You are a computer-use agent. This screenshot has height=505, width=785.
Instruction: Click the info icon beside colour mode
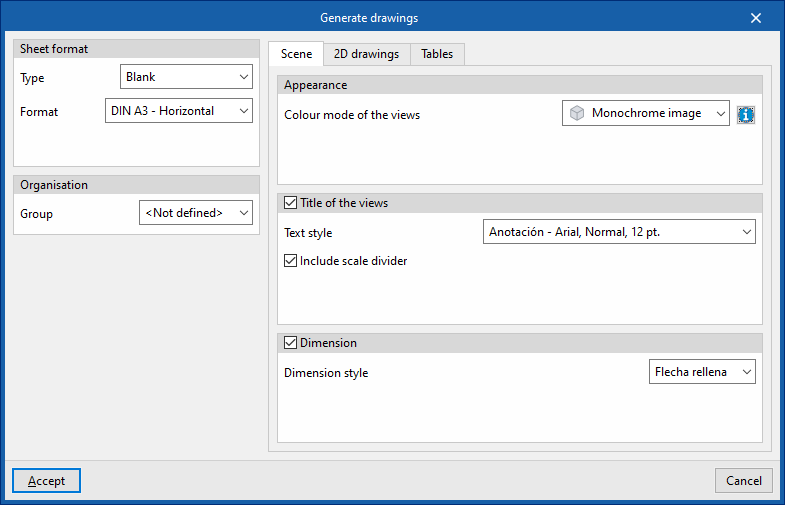(745, 115)
